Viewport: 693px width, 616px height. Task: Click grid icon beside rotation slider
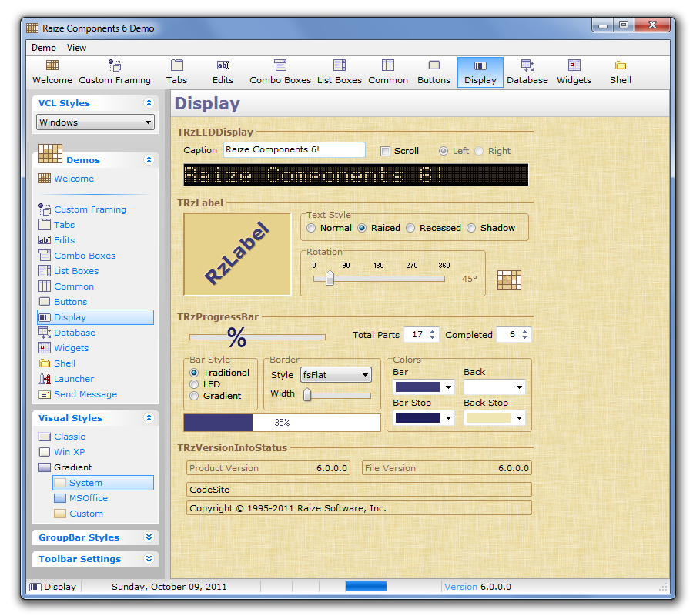[509, 280]
